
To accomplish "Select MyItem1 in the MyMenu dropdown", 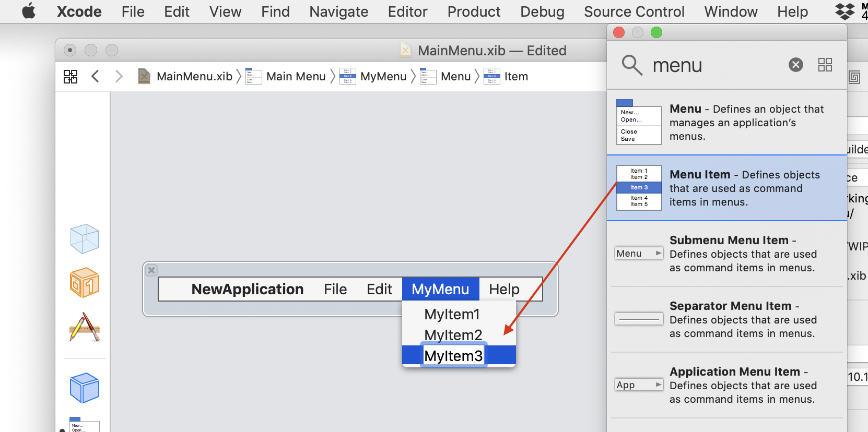I will (452, 314).
